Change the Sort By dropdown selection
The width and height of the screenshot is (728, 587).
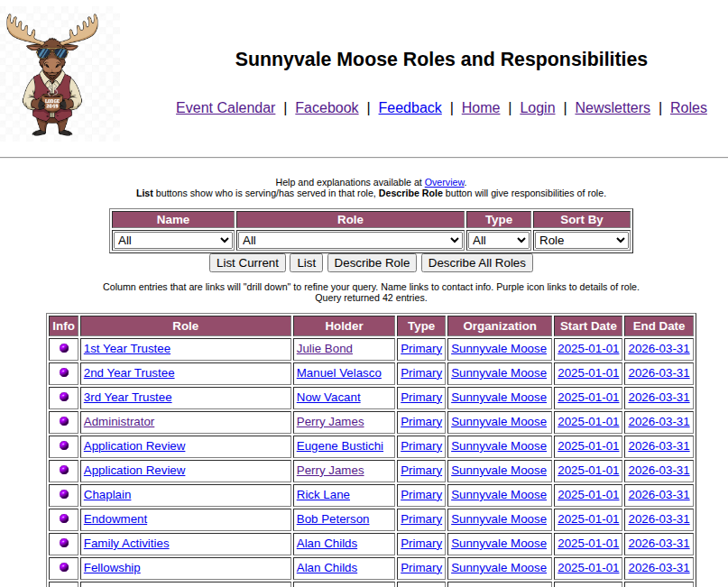tap(581, 241)
